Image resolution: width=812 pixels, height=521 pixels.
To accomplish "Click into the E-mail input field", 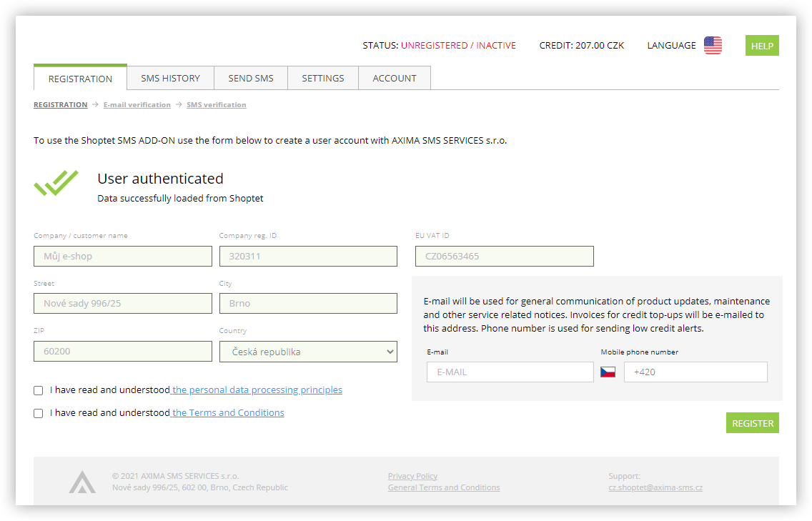I will click(x=510, y=372).
